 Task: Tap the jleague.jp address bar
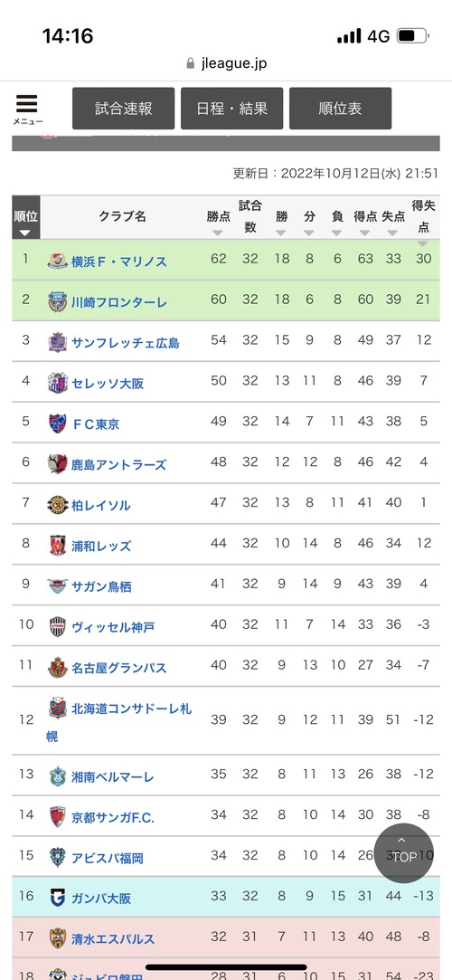click(x=226, y=63)
